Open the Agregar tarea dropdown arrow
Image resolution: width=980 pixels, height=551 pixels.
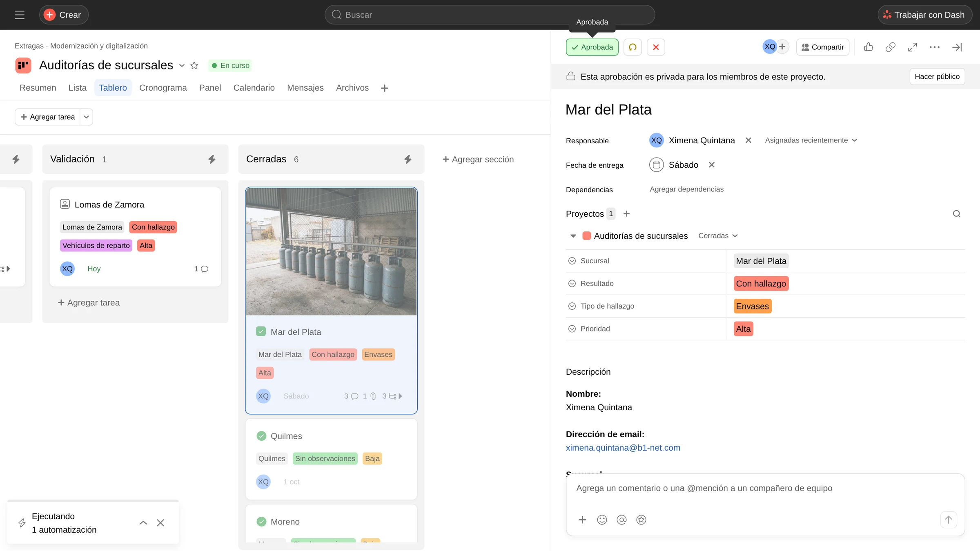86,117
